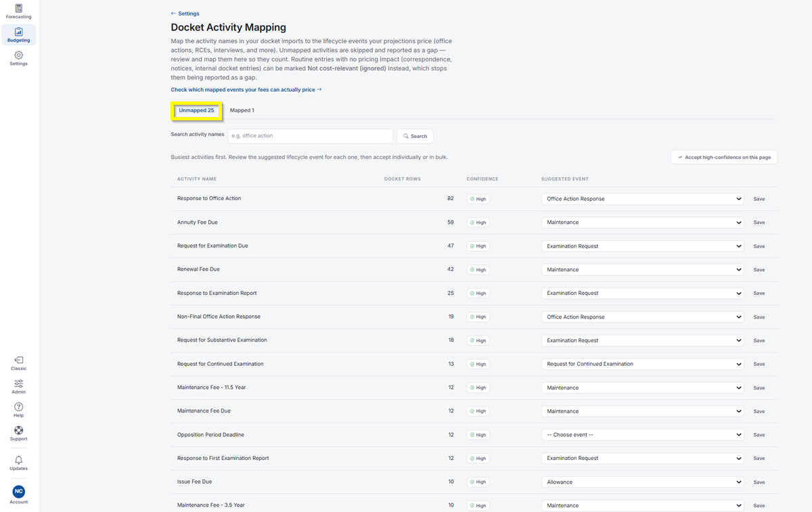Click Accept high-confidence on this page
This screenshot has width=812, height=512.
coord(724,157)
